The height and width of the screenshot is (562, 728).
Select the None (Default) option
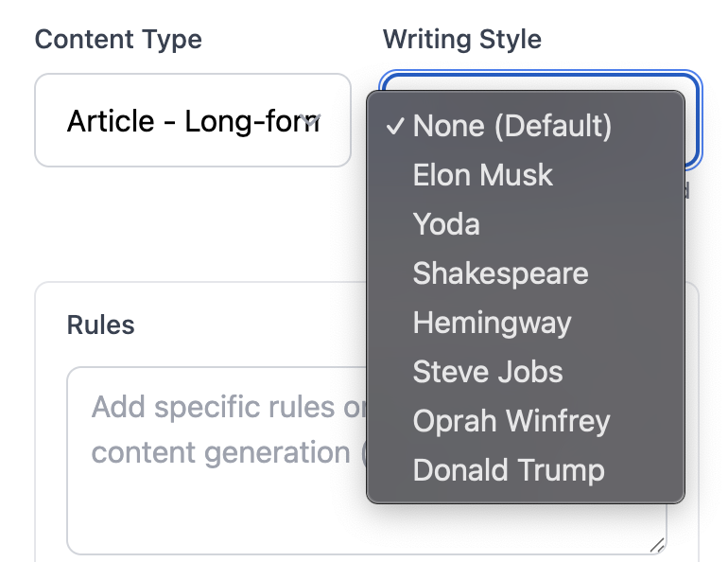click(x=512, y=126)
